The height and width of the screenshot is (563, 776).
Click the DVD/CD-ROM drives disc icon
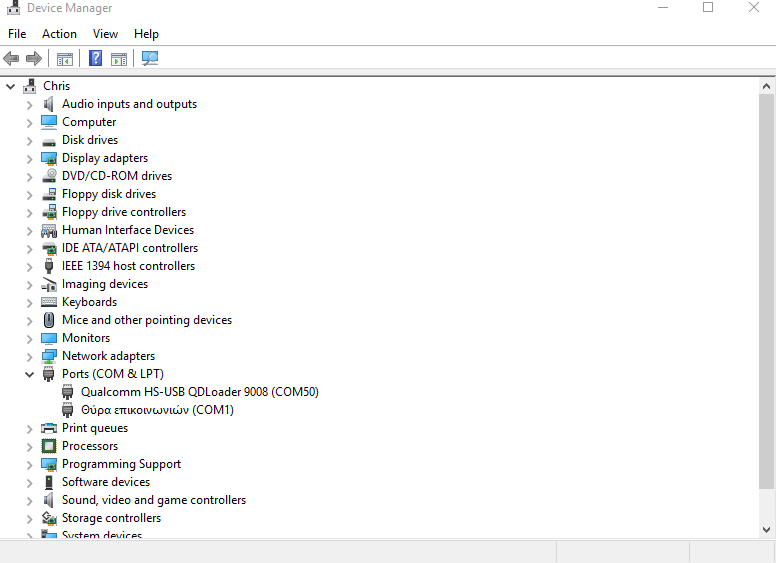pyautogui.click(x=49, y=176)
